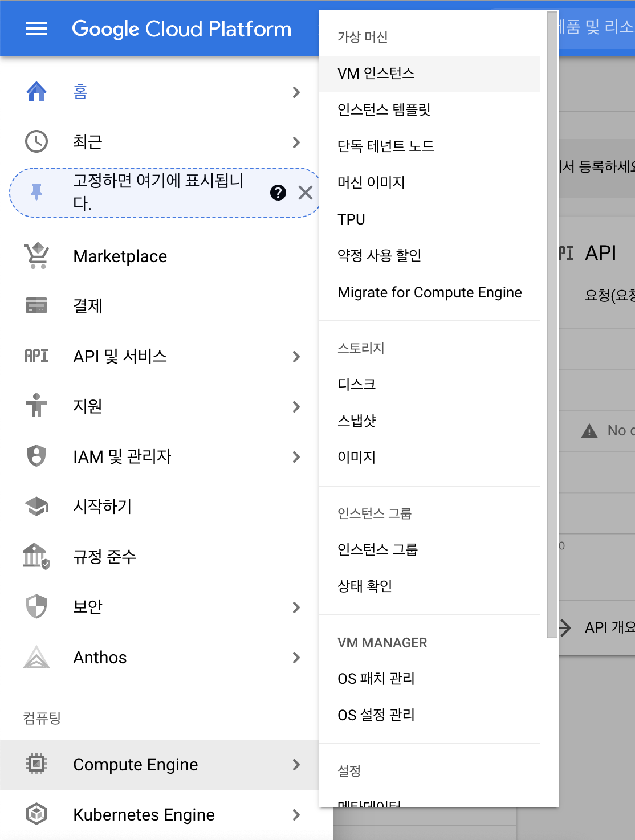Open 약정 사용 할인 menu item
Viewport: 635px width, 840px height.
pos(430,255)
